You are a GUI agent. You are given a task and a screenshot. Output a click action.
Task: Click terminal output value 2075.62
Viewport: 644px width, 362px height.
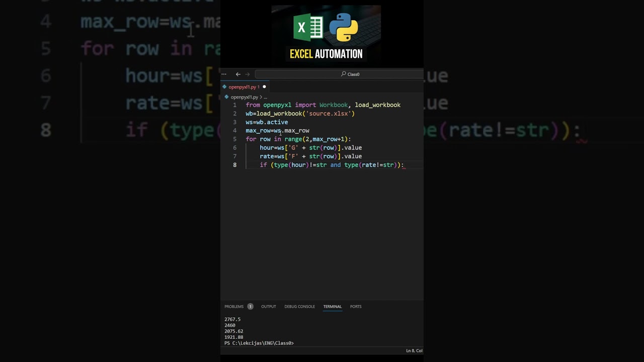[234, 331]
